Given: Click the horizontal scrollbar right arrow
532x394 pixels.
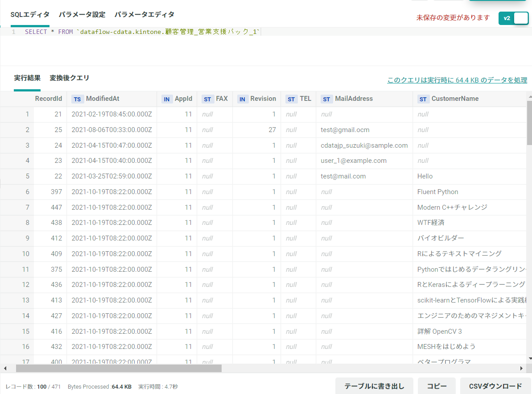Looking at the screenshot, I should coord(521,368).
